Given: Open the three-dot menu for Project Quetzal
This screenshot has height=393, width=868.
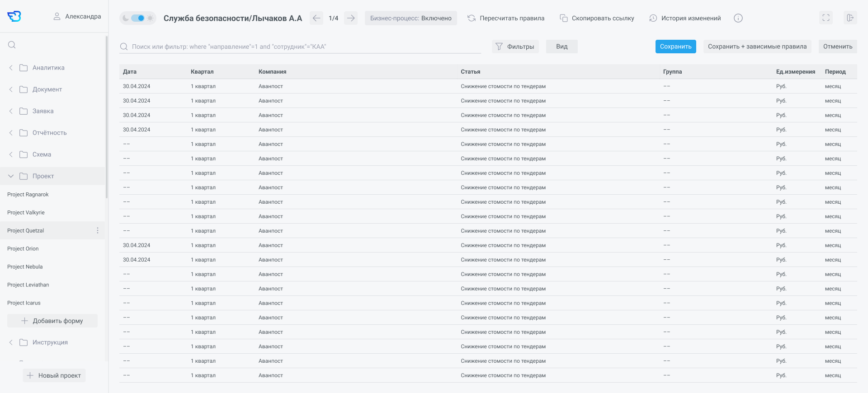Looking at the screenshot, I should tap(98, 230).
